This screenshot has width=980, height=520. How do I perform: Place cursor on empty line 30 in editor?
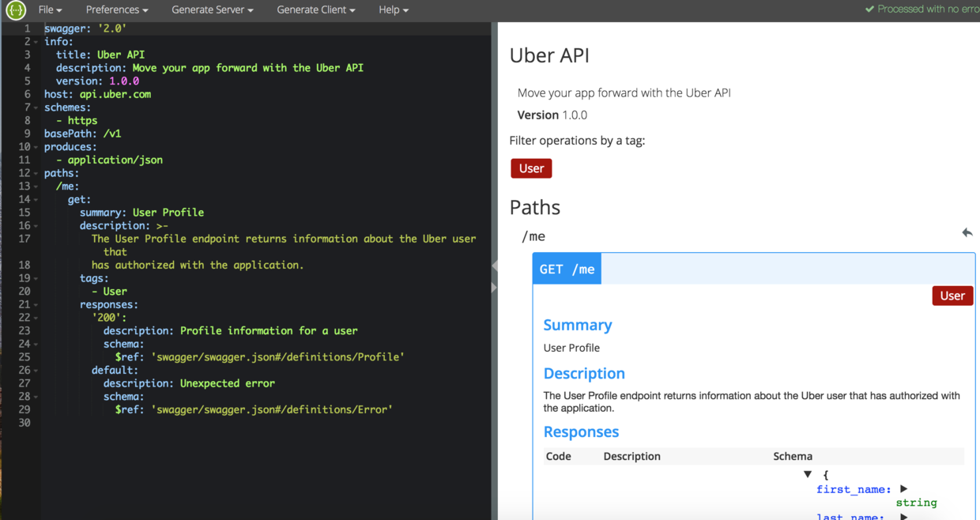coord(237,423)
